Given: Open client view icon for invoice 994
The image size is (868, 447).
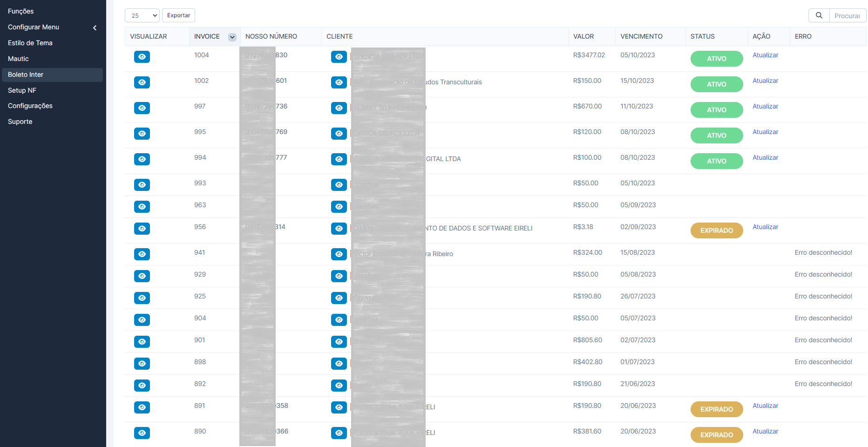Looking at the screenshot, I should pyautogui.click(x=339, y=159).
